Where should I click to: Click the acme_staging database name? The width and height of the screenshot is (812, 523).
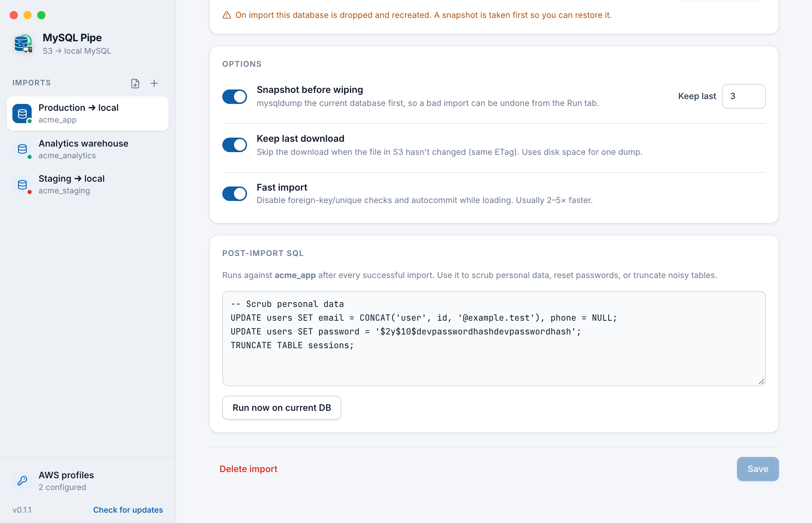pos(64,191)
